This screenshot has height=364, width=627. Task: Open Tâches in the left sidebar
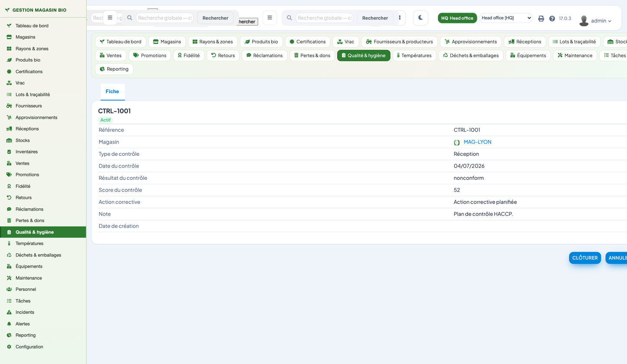point(43,301)
